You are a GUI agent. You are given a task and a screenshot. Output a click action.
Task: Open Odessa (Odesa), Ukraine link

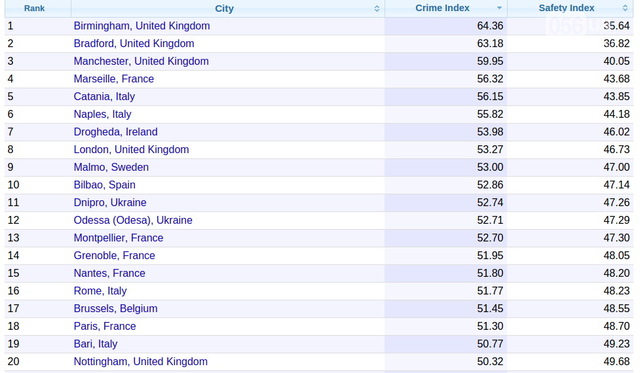click(133, 220)
